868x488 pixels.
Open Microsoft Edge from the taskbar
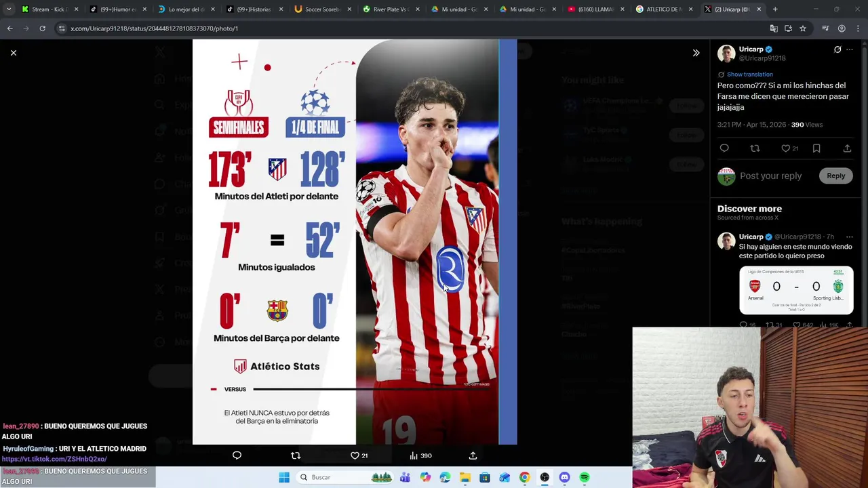[x=445, y=477]
